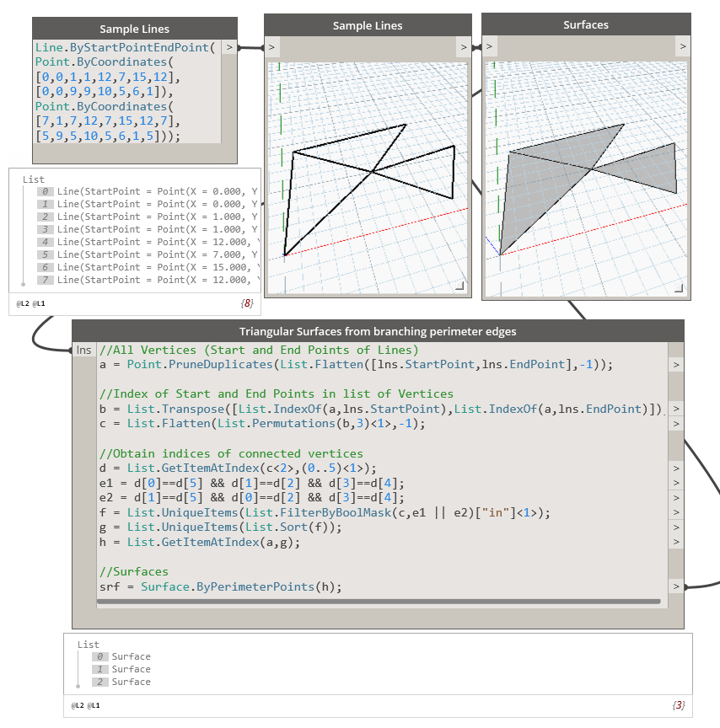Click the @L2 level label under lines list
Image resolution: width=720 pixels, height=728 pixels.
tap(24, 302)
